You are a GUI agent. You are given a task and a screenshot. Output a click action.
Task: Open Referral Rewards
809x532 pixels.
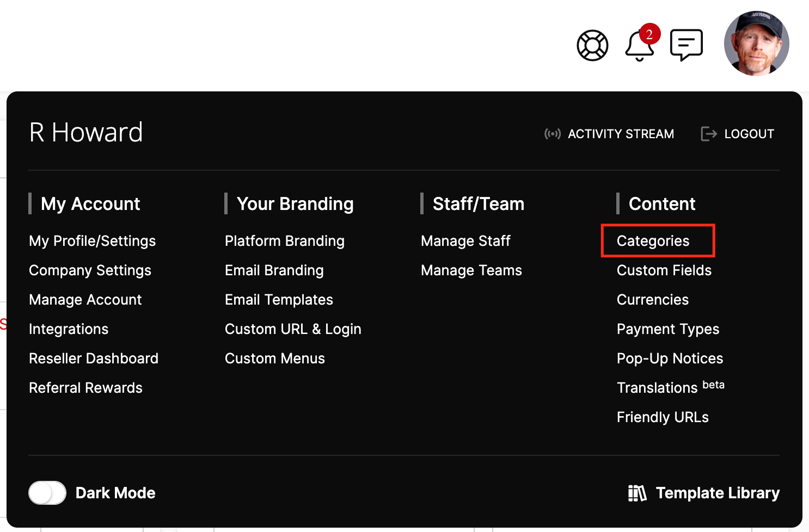(x=85, y=388)
